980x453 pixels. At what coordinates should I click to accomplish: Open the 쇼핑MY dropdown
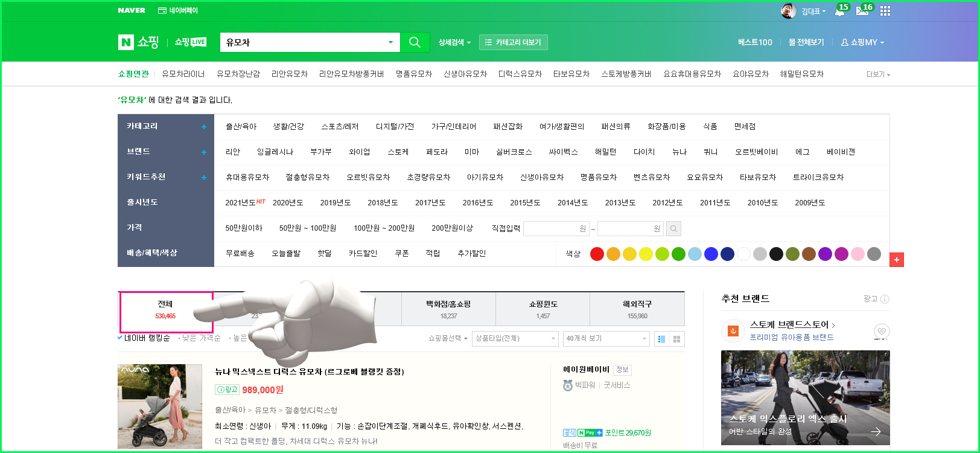[x=862, y=42]
